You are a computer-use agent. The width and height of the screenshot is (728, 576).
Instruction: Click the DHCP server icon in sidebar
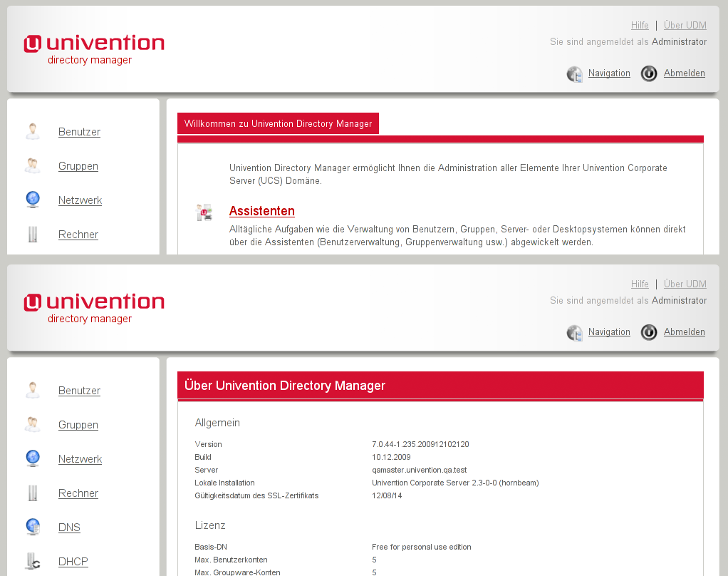(x=33, y=561)
